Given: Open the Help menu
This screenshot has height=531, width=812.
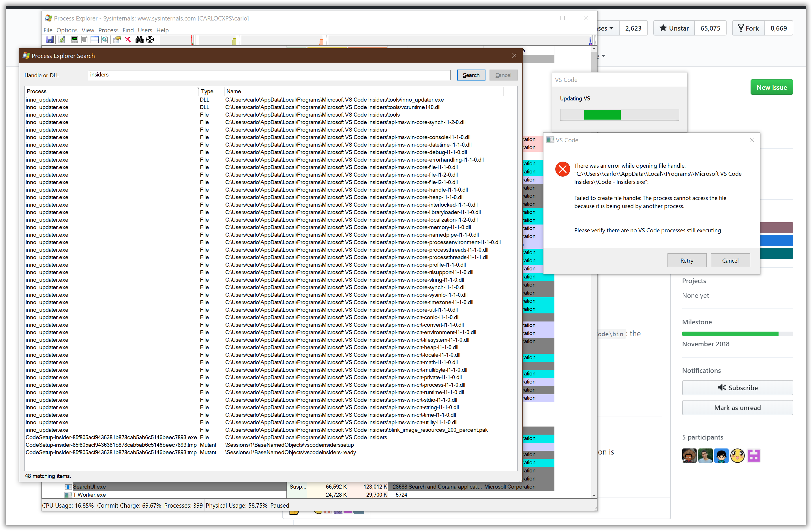Looking at the screenshot, I should tap(162, 30).
